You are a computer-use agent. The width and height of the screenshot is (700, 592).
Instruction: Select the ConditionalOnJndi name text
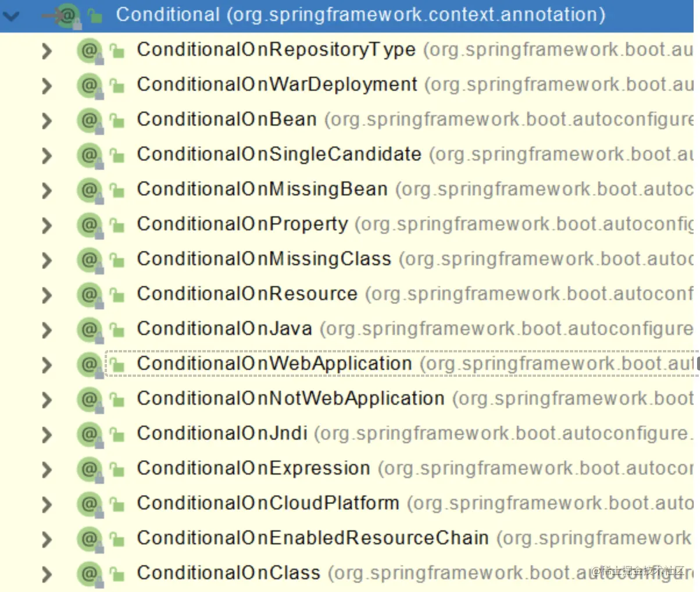coord(222,434)
